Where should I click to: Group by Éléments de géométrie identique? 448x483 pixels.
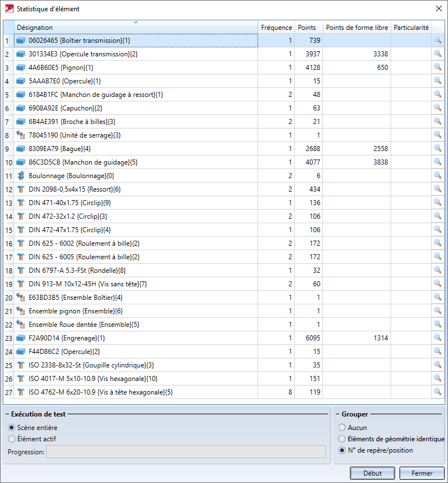pos(342,439)
